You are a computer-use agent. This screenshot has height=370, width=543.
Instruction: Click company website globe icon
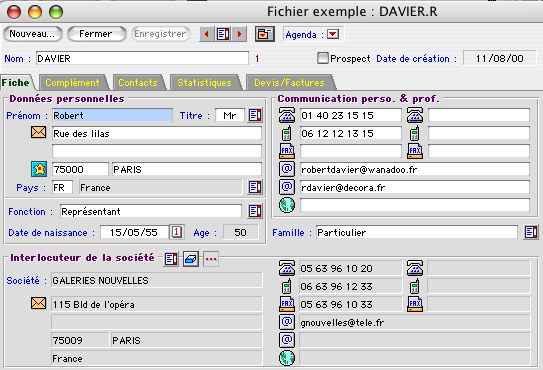point(287,358)
